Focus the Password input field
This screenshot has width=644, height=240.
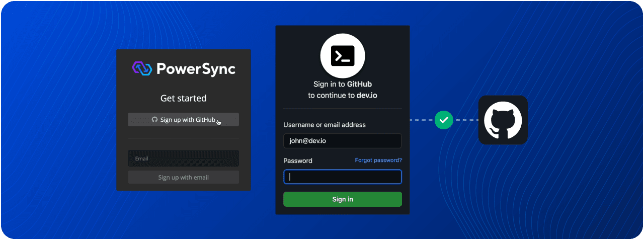(343, 177)
